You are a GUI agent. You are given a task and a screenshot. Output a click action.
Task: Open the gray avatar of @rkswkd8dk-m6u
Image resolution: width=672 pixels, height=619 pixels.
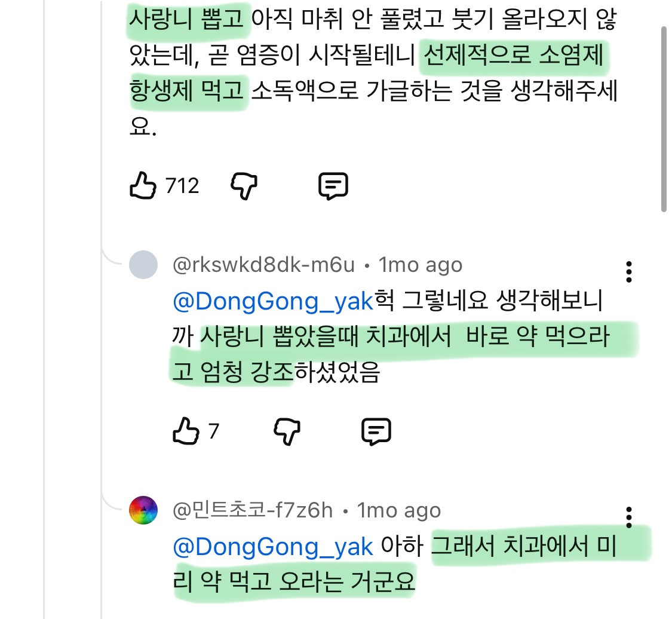click(143, 265)
